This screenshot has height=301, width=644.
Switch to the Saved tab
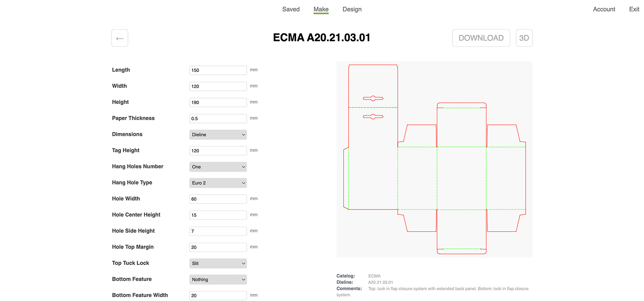point(291,9)
